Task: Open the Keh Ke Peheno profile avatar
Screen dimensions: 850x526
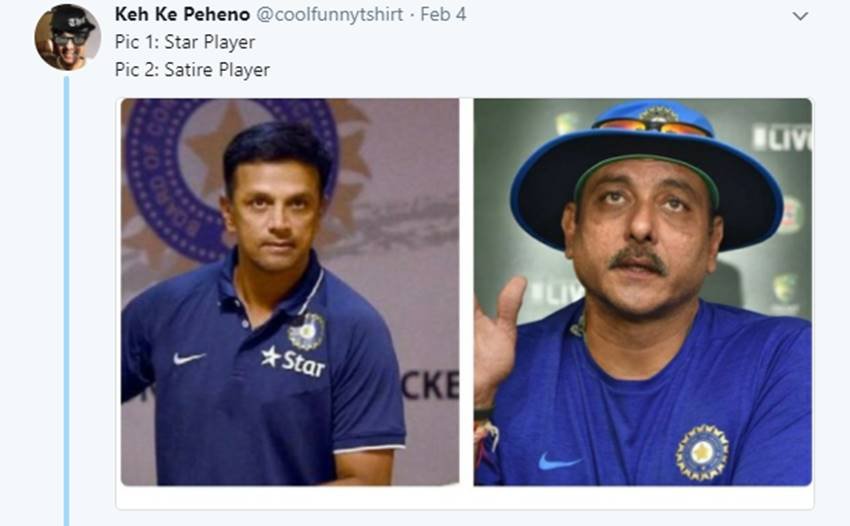Action: click(68, 38)
